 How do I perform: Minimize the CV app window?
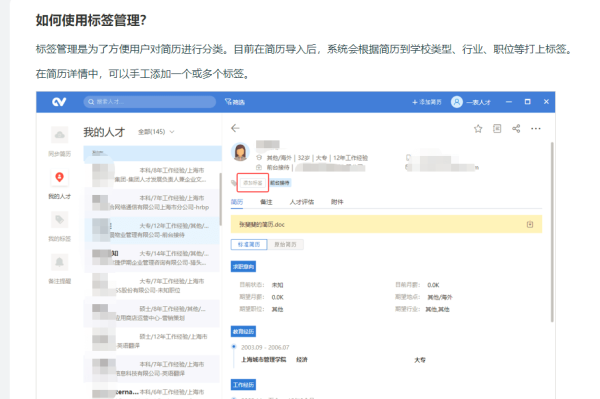(509, 102)
